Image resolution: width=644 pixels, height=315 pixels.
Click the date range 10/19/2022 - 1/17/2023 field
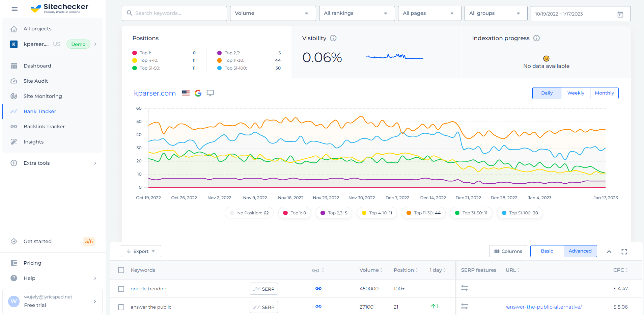pyautogui.click(x=581, y=14)
